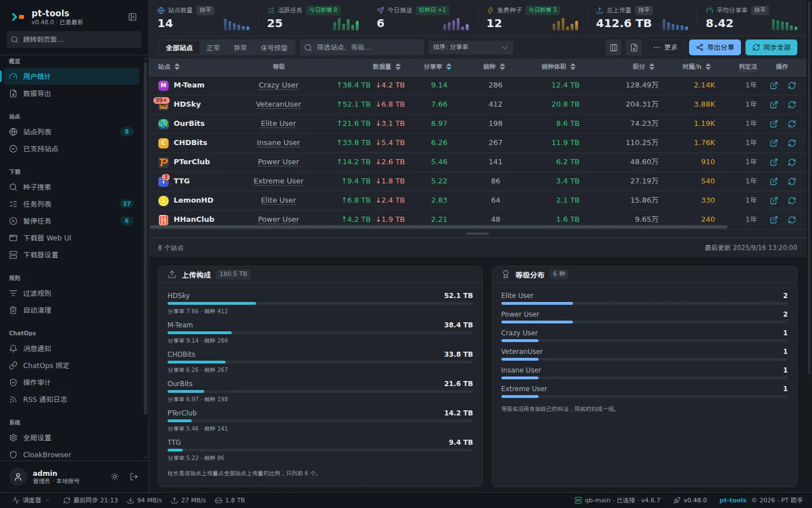Toggle column layout view icon
The width and height of the screenshot is (812, 508).
point(614,47)
